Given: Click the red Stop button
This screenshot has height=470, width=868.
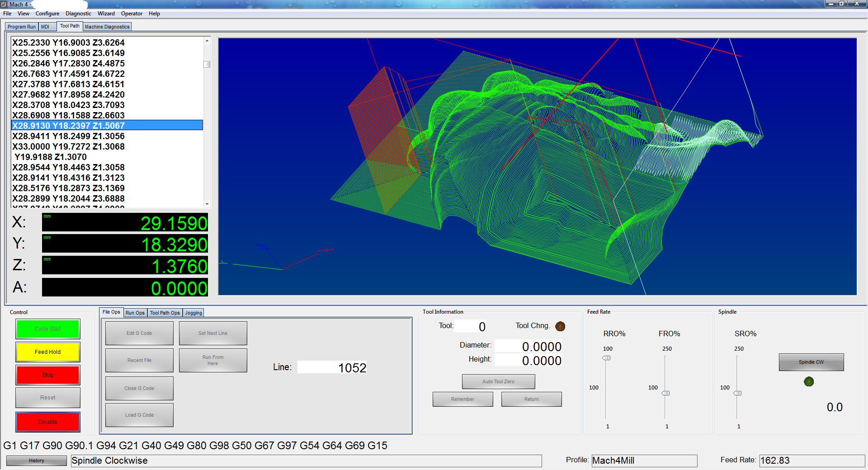Looking at the screenshot, I should (x=48, y=375).
